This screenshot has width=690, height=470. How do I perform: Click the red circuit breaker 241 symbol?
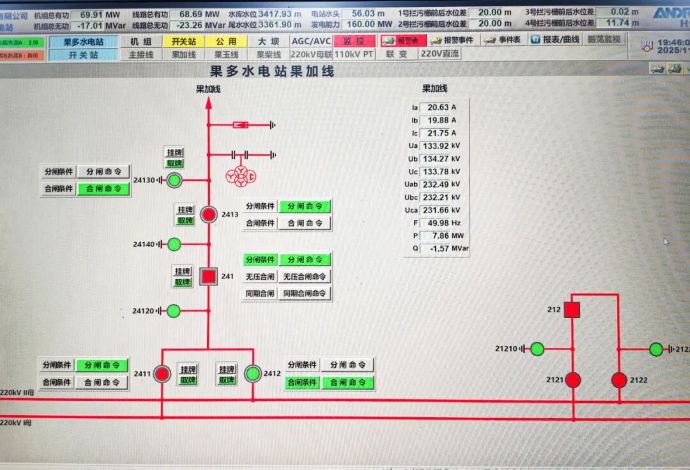click(x=208, y=277)
